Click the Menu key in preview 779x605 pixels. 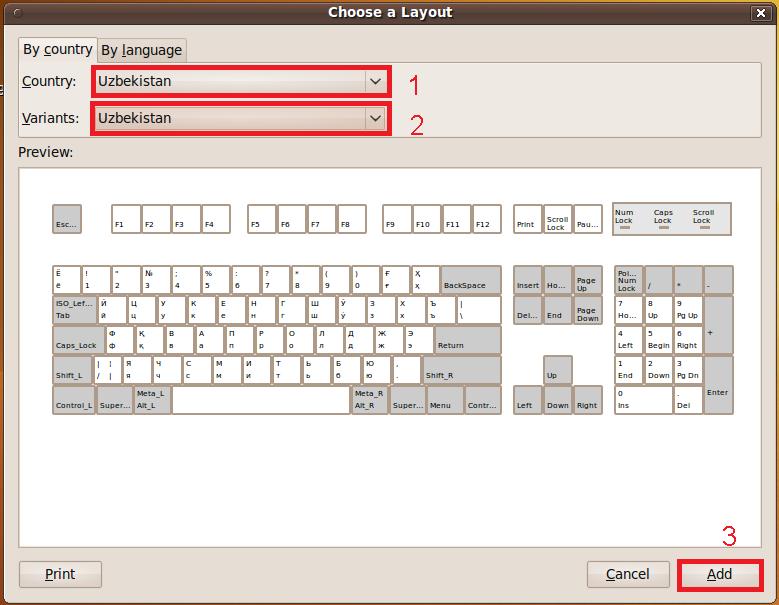click(x=446, y=400)
